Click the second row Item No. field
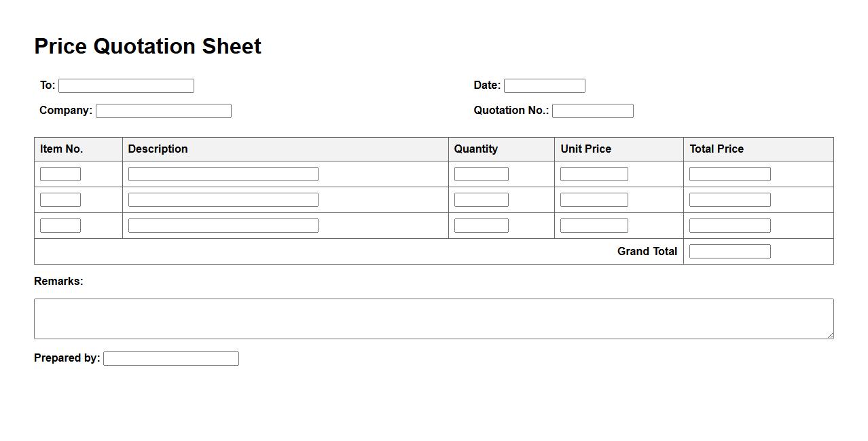 click(x=60, y=200)
